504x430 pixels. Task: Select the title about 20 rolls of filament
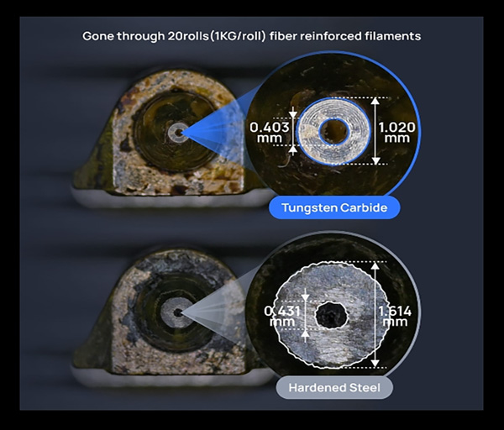point(252,36)
